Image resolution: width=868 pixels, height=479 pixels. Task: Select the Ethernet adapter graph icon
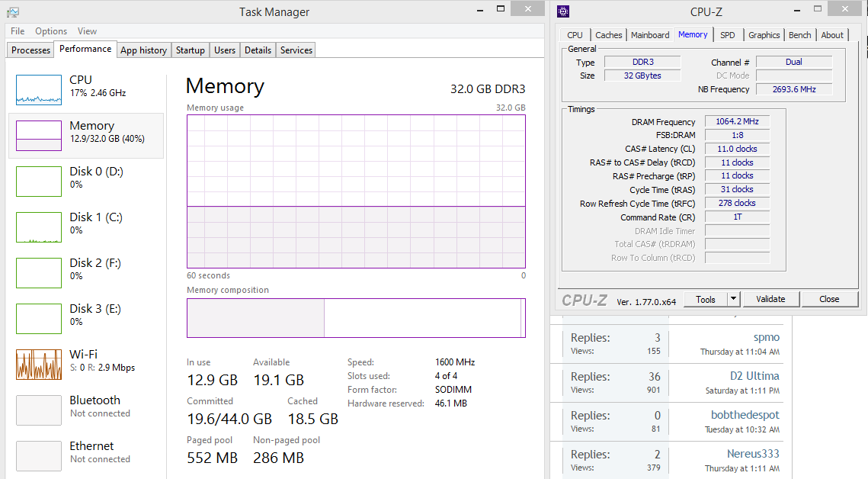pyautogui.click(x=39, y=456)
